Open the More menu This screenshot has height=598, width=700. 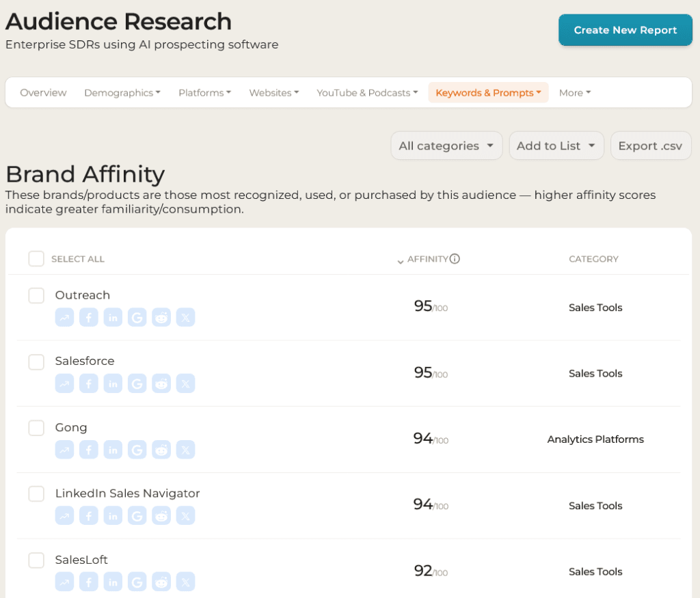tap(574, 93)
